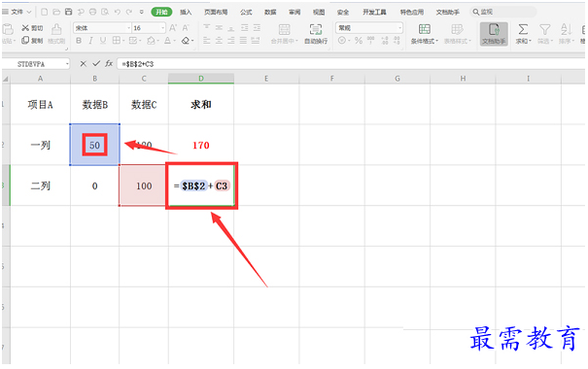This screenshot has width=588, height=369.
Task: Center text horizontally
Action: (219, 41)
